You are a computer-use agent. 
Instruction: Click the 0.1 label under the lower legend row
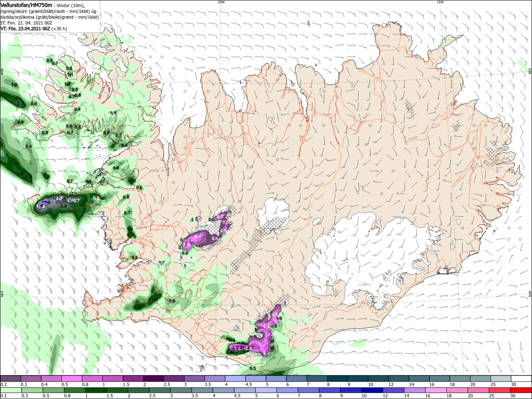[x=3, y=397]
